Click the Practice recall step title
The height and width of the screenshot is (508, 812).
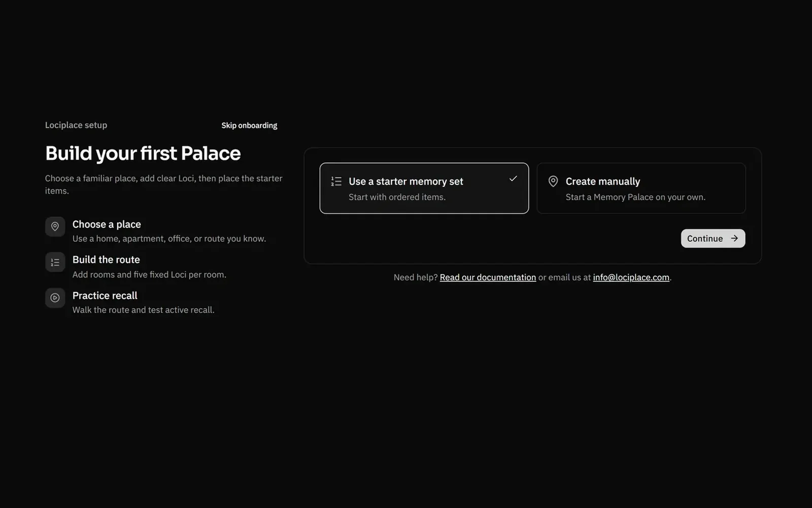coord(105,296)
